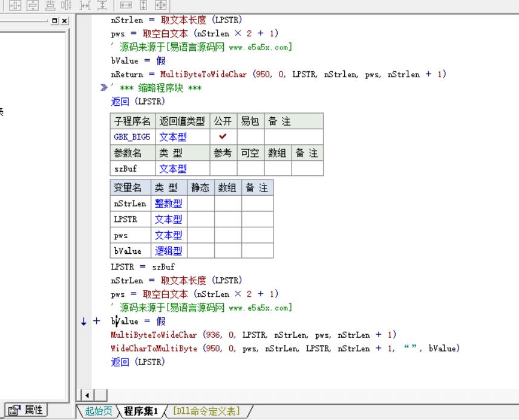Toggle the 可空 cell for parameter szBuf
Screen dimensions: 519x420
(250, 169)
